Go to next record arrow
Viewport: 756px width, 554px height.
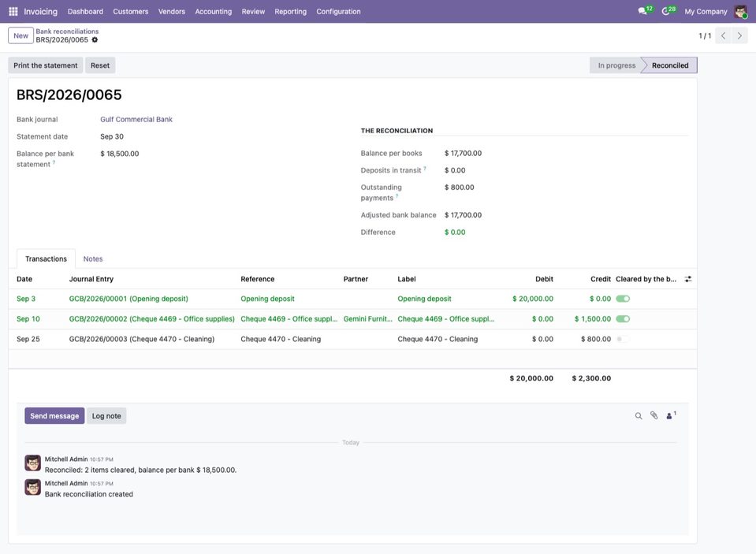coord(739,35)
